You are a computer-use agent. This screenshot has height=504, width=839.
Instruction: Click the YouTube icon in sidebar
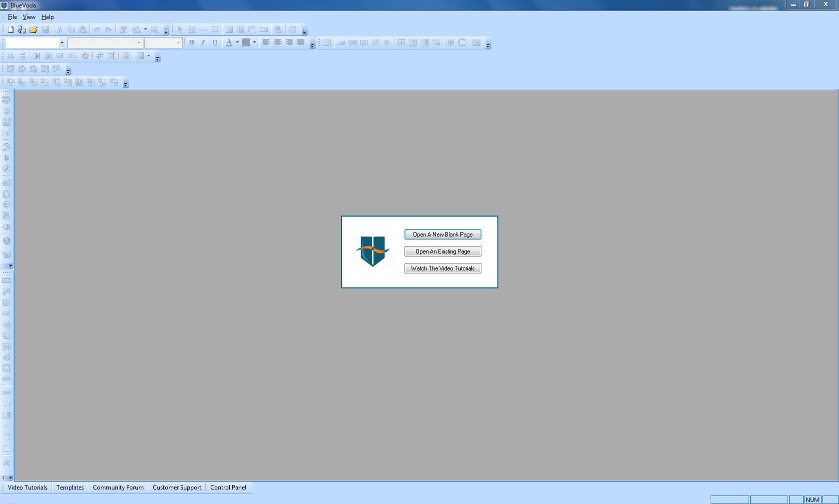point(6,216)
